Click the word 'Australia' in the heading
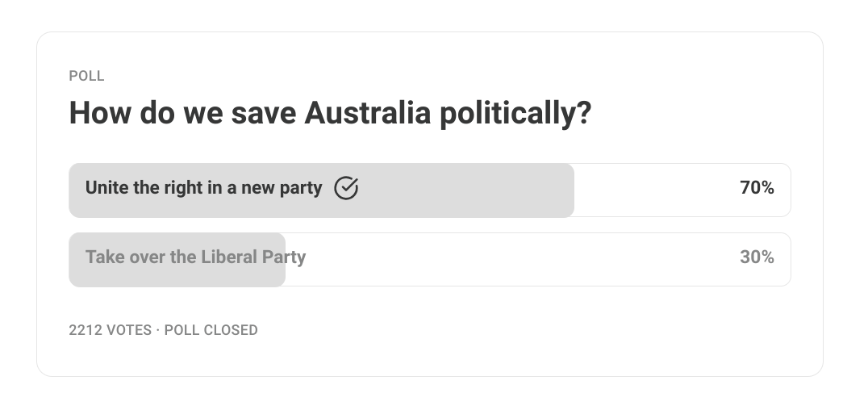 (368, 113)
